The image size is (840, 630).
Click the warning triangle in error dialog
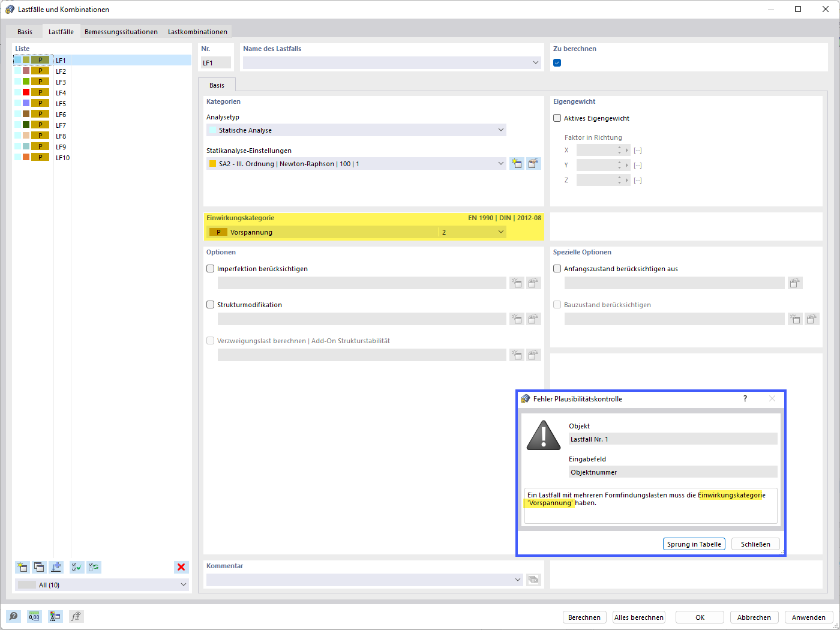544,436
